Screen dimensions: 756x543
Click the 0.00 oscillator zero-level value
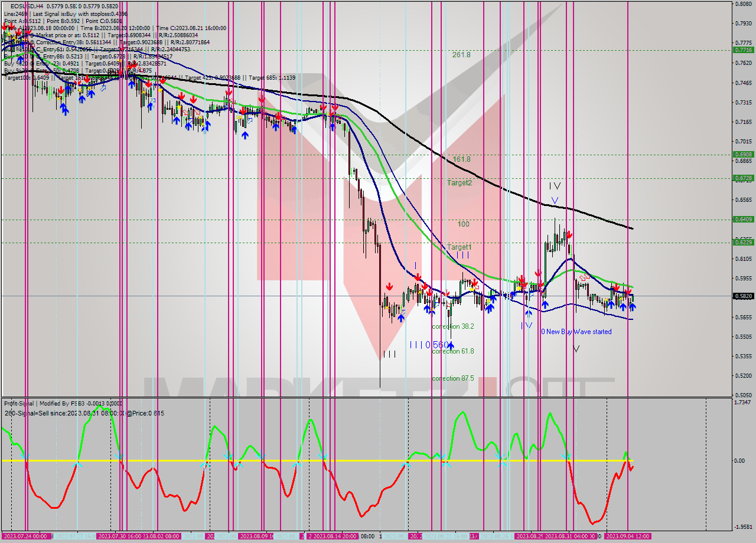(x=741, y=461)
